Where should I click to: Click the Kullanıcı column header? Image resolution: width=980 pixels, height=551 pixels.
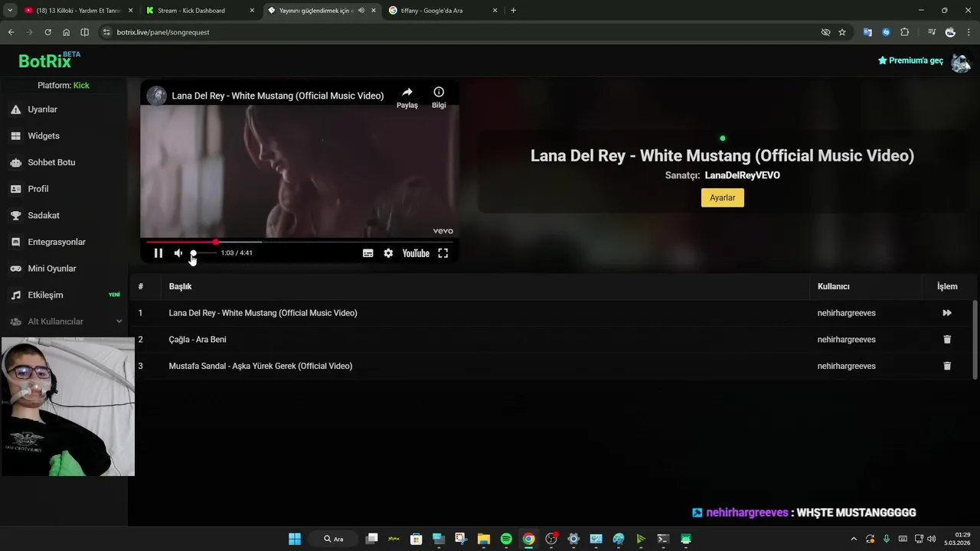pyautogui.click(x=833, y=286)
